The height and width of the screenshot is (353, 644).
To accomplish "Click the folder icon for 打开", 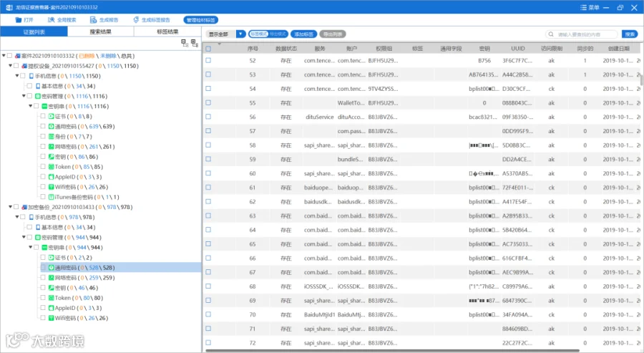I will (19, 20).
